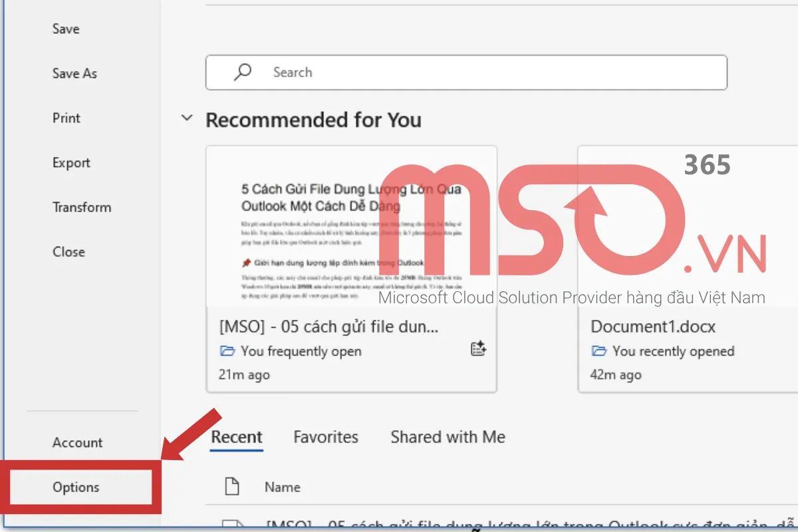Click the search magnifier icon
The width and height of the screenshot is (798, 532).
click(241, 72)
